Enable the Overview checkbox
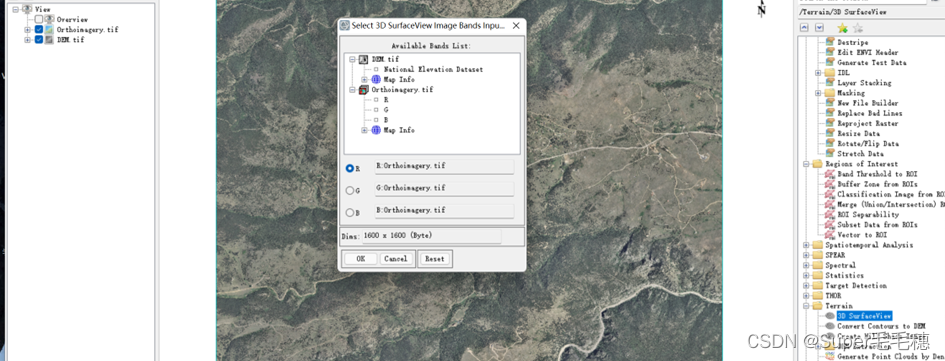 click(x=39, y=19)
